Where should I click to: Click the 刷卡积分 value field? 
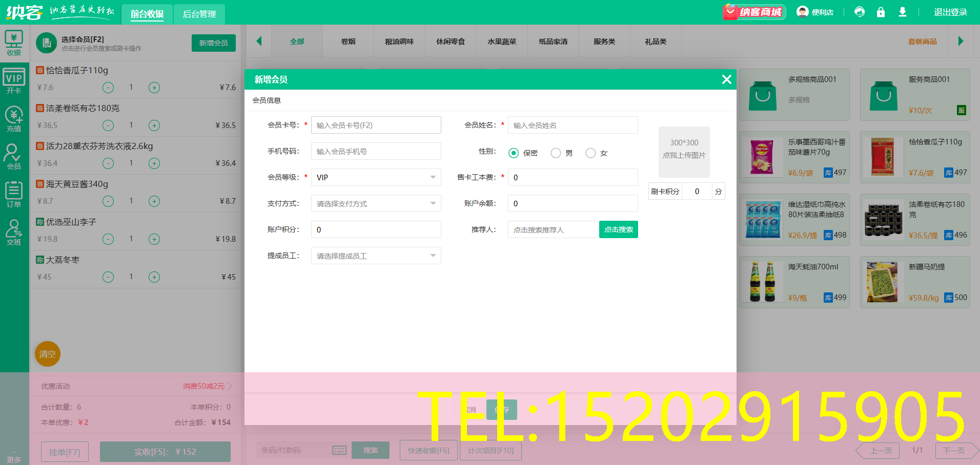point(697,191)
